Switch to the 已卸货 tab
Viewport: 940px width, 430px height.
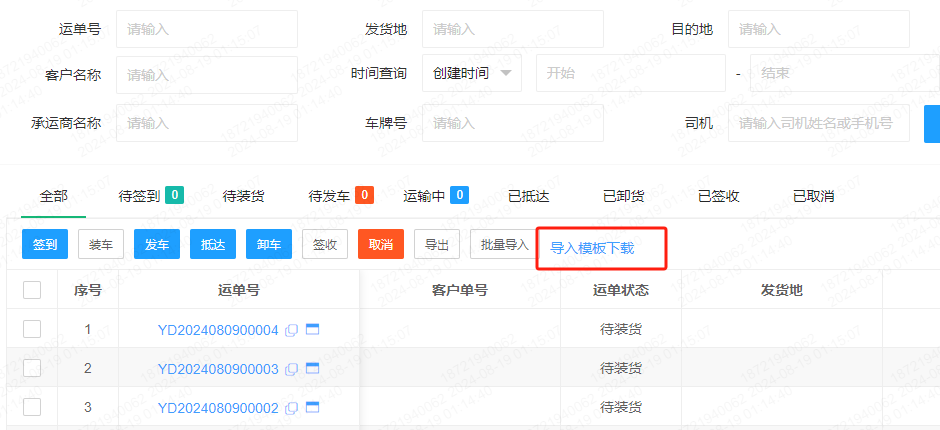click(x=623, y=196)
